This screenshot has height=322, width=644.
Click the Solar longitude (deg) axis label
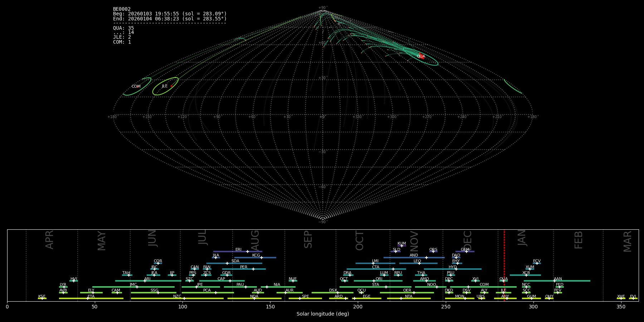323,314
